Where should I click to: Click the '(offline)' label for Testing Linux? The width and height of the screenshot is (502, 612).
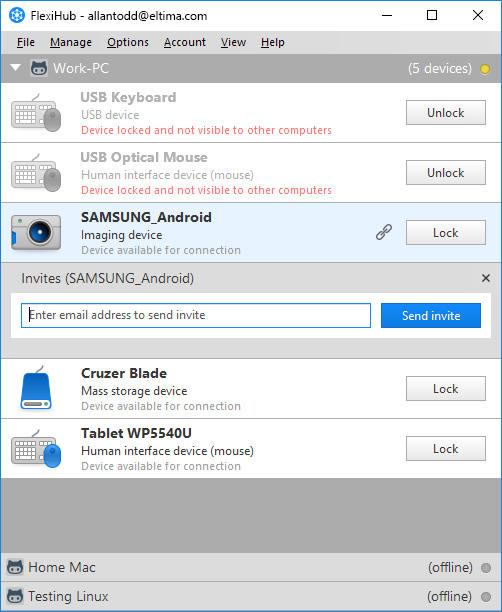click(450, 596)
